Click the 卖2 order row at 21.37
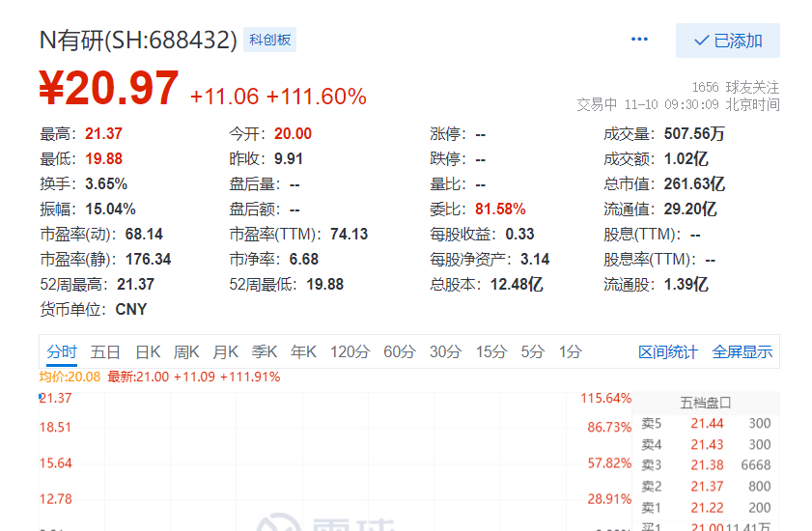Image resolution: width=812 pixels, height=531 pixels. pyautogui.click(x=706, y=487)
